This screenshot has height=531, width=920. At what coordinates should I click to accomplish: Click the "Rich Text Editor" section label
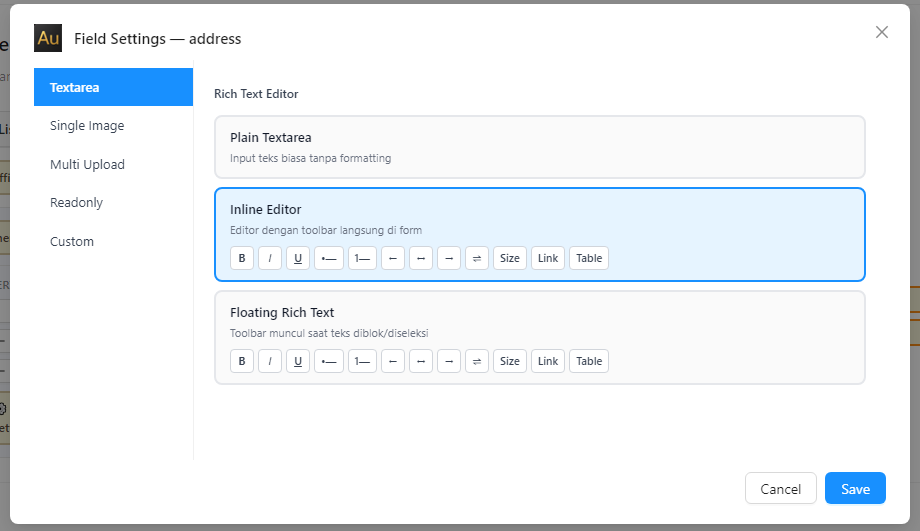[256, 94]
